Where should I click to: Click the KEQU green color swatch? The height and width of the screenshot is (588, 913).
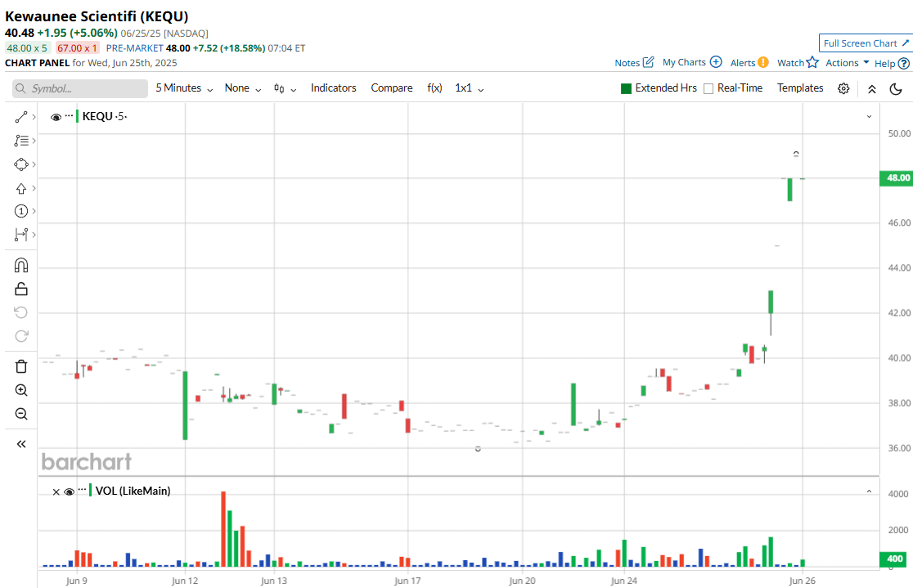tap(78, 116)
